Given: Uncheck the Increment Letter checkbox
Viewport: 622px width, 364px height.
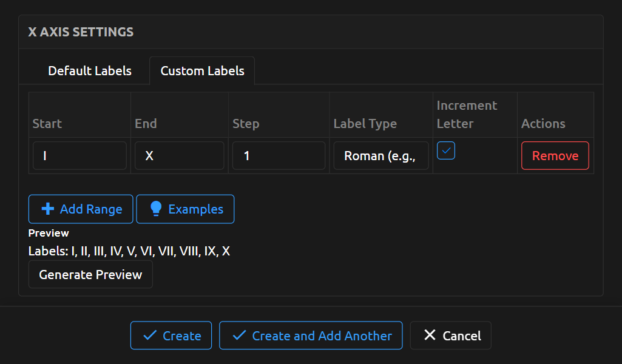Looking at the screenshot, I should [446, 151].
